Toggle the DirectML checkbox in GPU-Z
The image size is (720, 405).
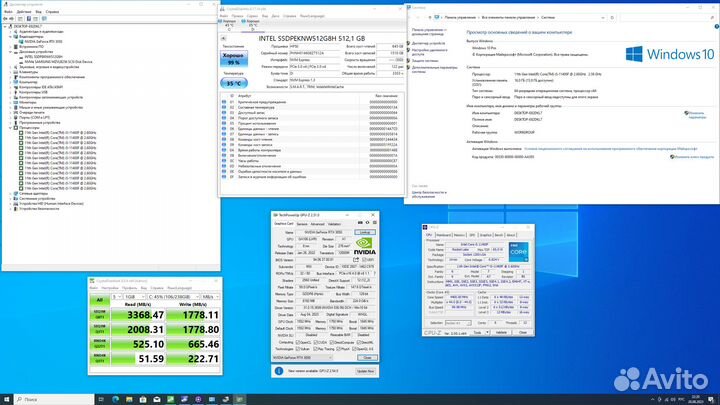360,343
